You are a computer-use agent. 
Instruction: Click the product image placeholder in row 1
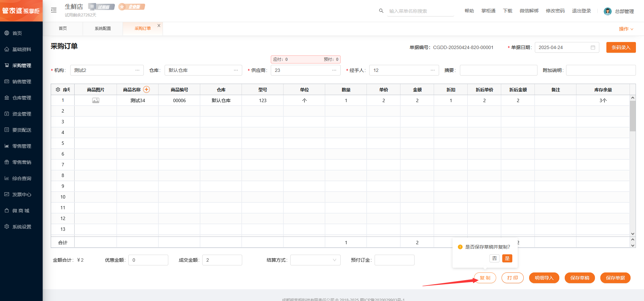(x=96, y=100)
